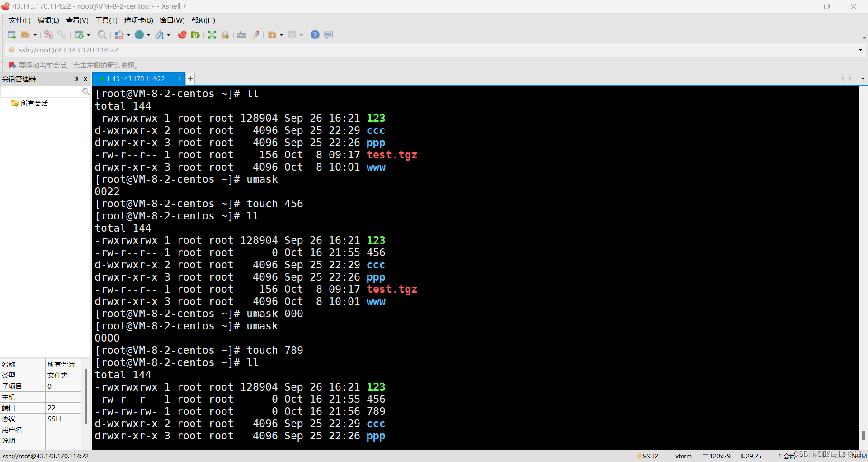Open the 工具(T) menu
Screen dimensions: 868x462
click(106, 20)
